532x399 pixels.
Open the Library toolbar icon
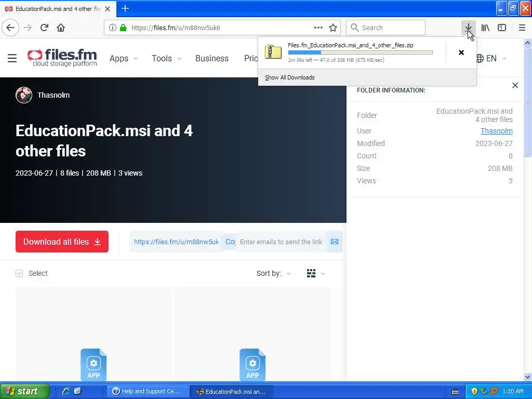tap(485, 28)
